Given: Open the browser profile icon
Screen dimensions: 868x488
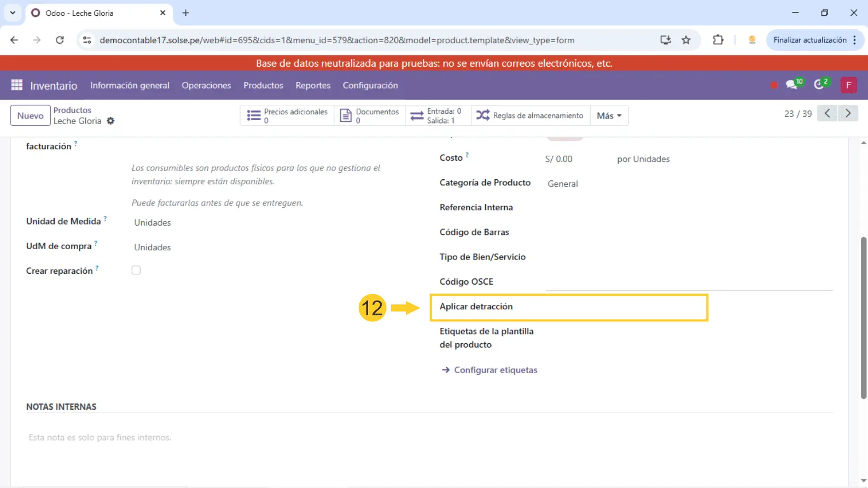Looking at the screenshot, I should point(752,40).
